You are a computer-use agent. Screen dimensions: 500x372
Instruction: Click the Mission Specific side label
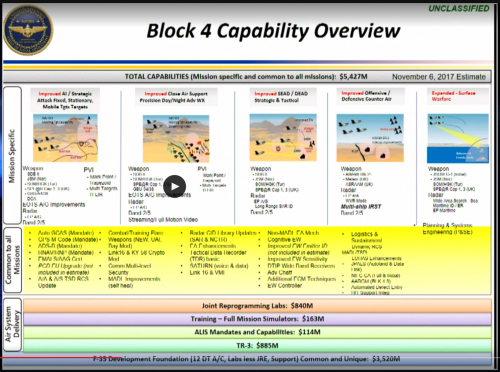click(x=12, y=156)
